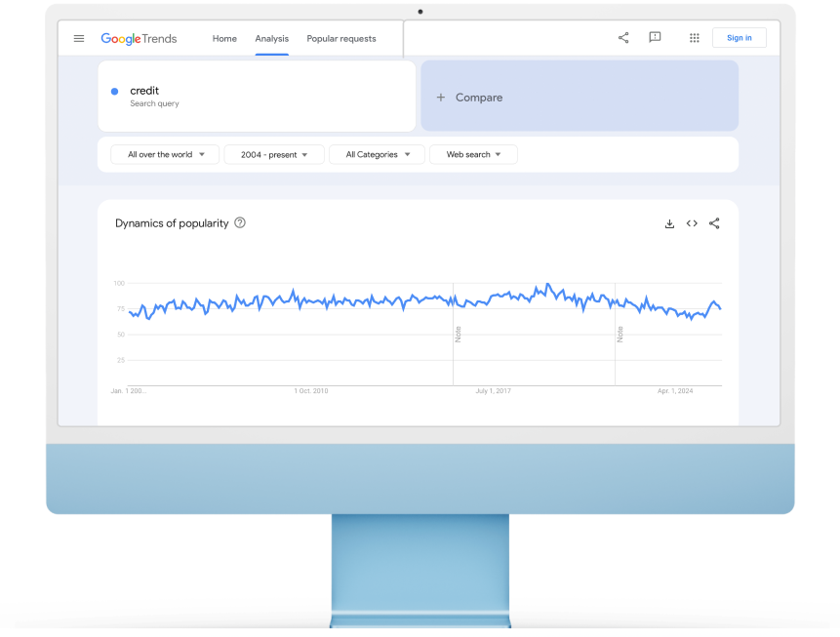Click the Google Trends logo
Screen dimensions: 840x637
point(139,39)
